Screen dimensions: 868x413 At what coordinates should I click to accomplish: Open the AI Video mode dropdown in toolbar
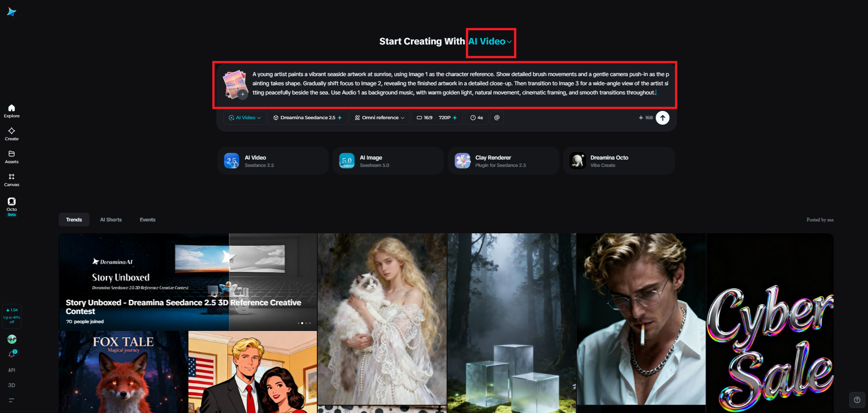tap(245, 118)
